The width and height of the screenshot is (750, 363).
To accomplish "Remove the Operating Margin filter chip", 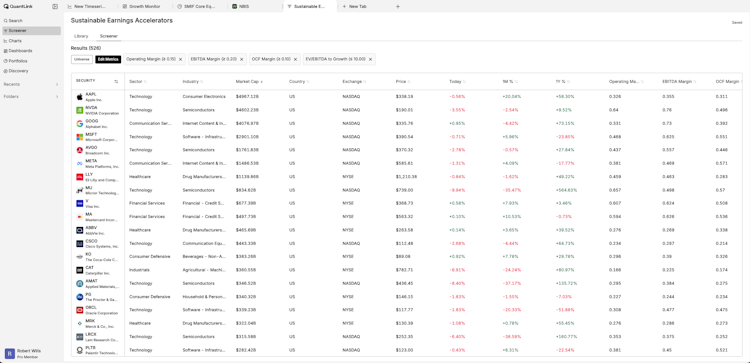I will [x=180, y=59].
